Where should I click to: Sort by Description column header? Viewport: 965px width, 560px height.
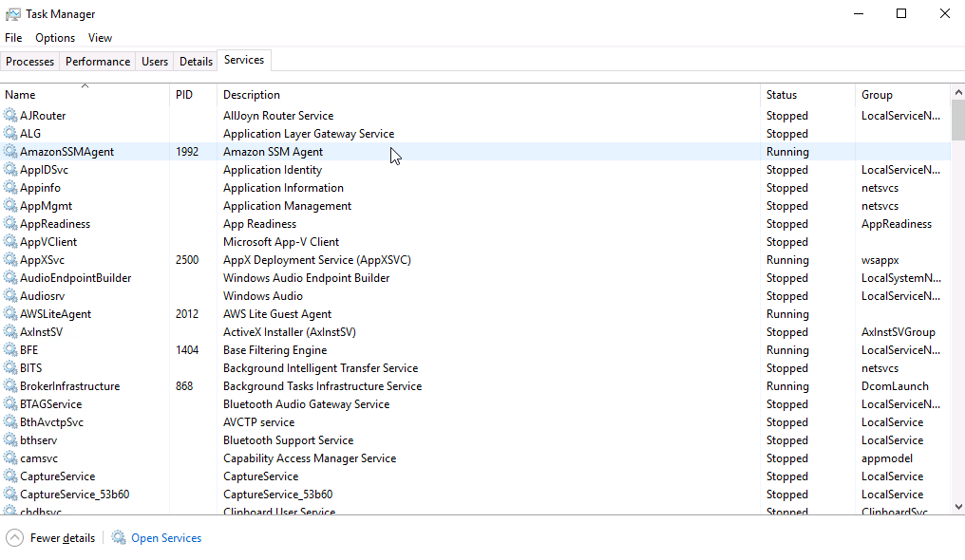[488, 95]
